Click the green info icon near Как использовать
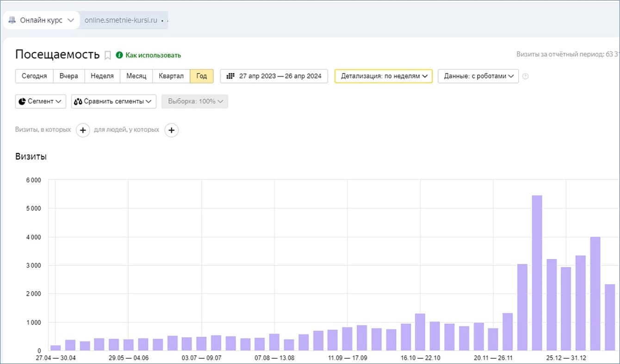The image size is (620, 364). coord(119,55)
